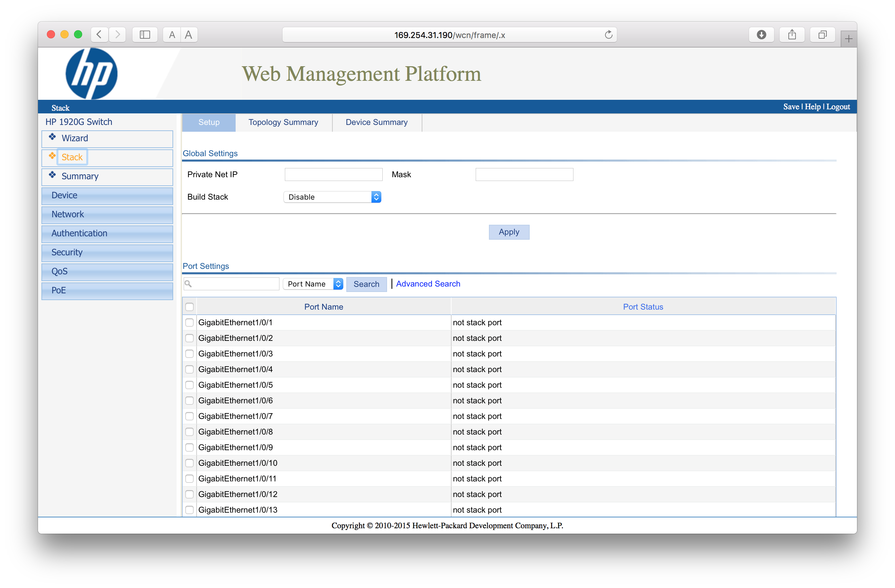This screenshot has height=588, width=895.
Task: Reload the page with the refresh icon
Action: point(608,35)
